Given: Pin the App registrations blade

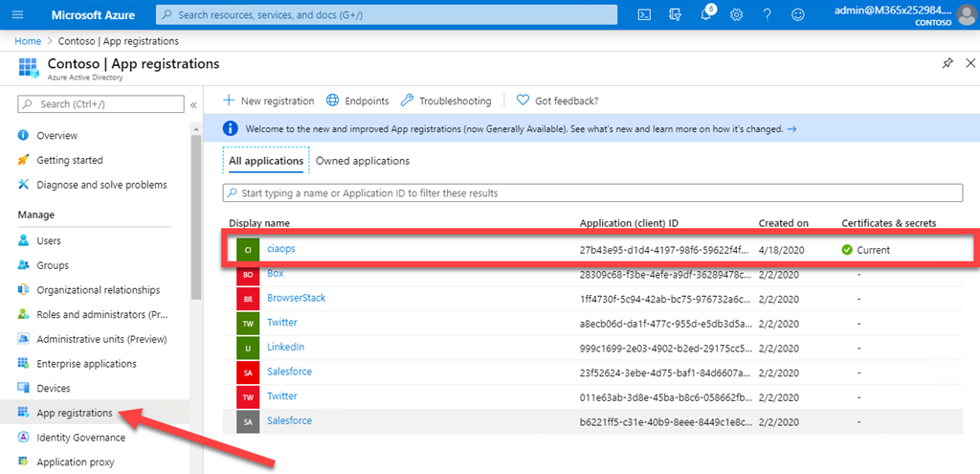Looking at the screenshot, I should [947, 63].
